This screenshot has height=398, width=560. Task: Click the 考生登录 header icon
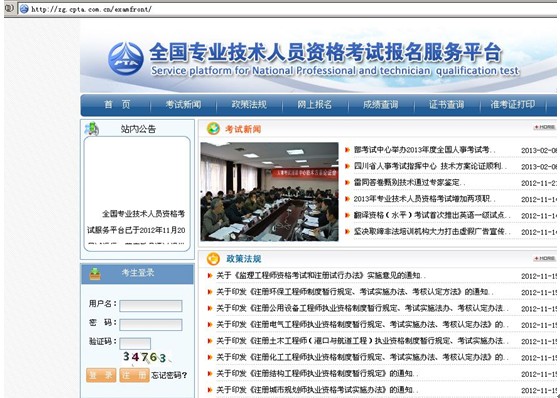tap(95, 274)
